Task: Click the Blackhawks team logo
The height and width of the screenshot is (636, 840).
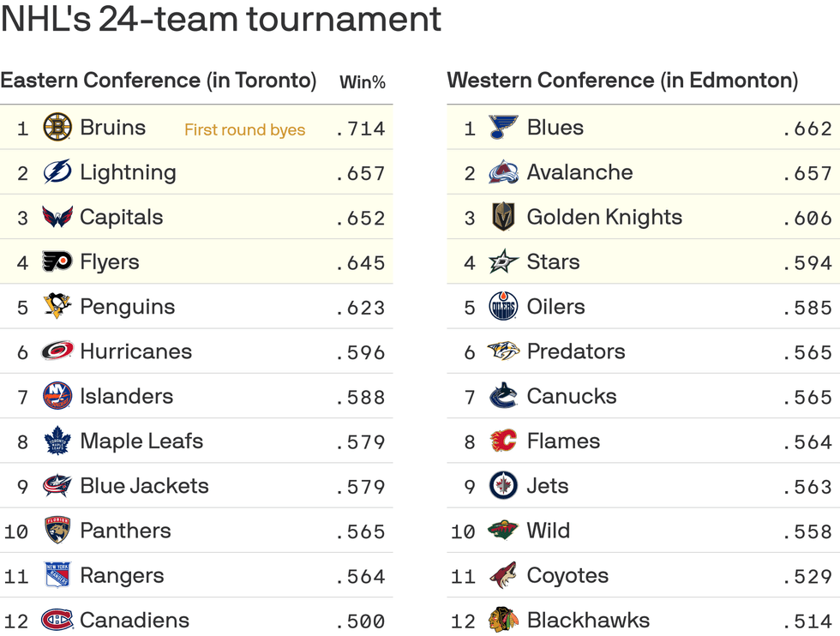Action: (x=504, y=620)
